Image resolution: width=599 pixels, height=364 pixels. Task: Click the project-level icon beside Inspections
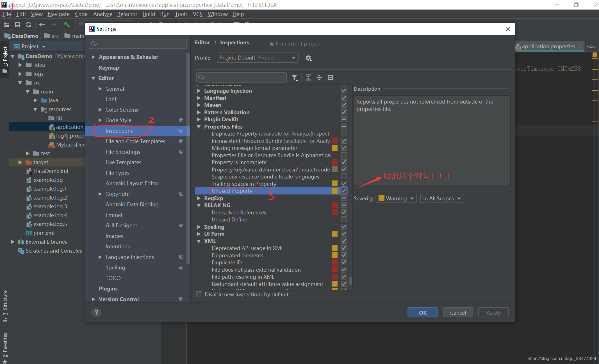[x=181, y=131]
